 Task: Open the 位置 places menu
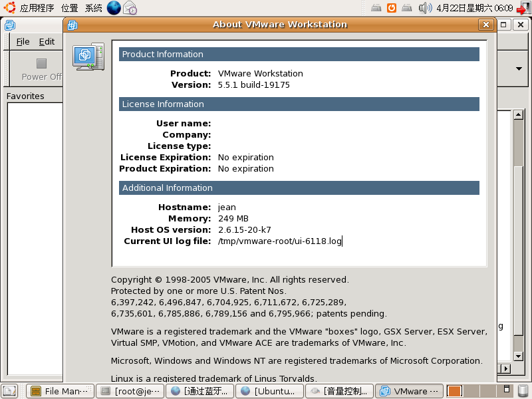coord(70,7)
